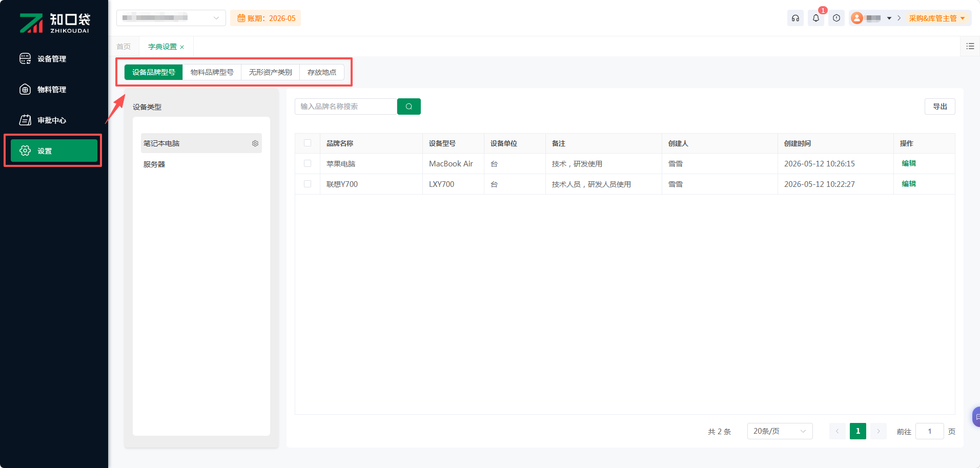Click the 设置 gear sidebar icon

pyautogui.click(x=25, y=151)
